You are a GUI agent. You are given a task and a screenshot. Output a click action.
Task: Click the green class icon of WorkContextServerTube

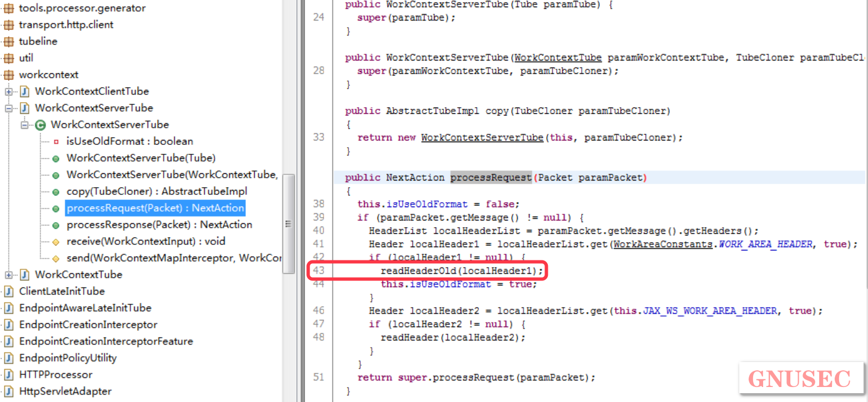tap(40, 125)
